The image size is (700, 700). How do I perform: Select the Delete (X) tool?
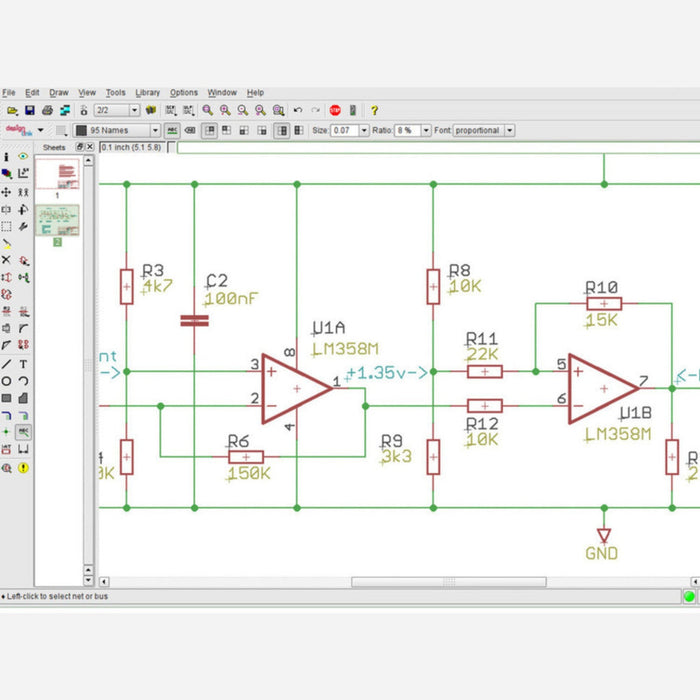pos(6,259)
